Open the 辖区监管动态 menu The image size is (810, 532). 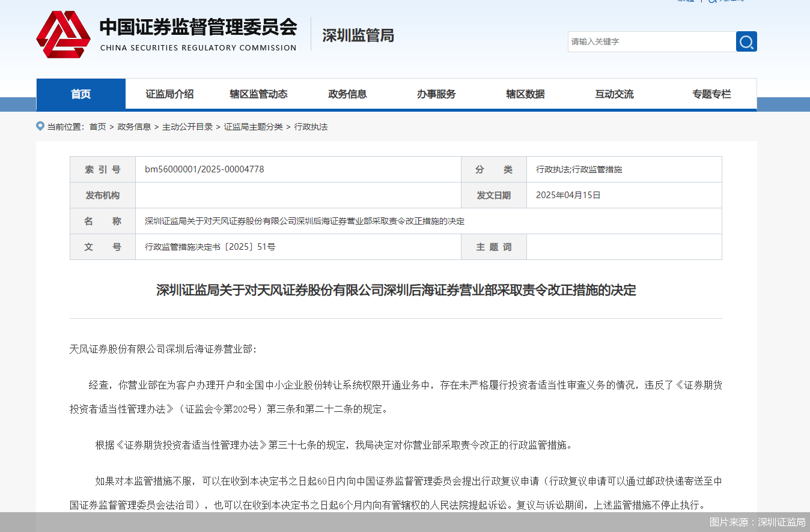tap(258, 94)
